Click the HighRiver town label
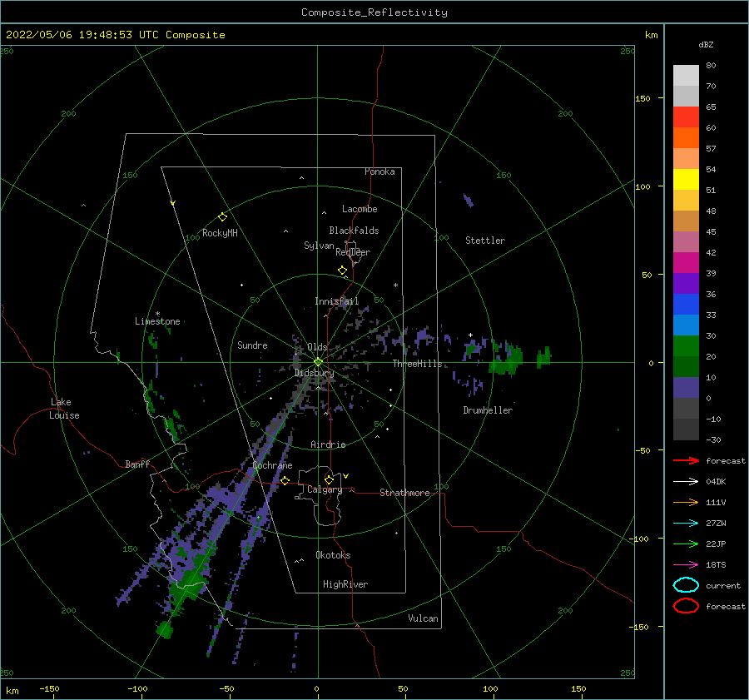Screen dimensions: 749x700 (345, 584)
